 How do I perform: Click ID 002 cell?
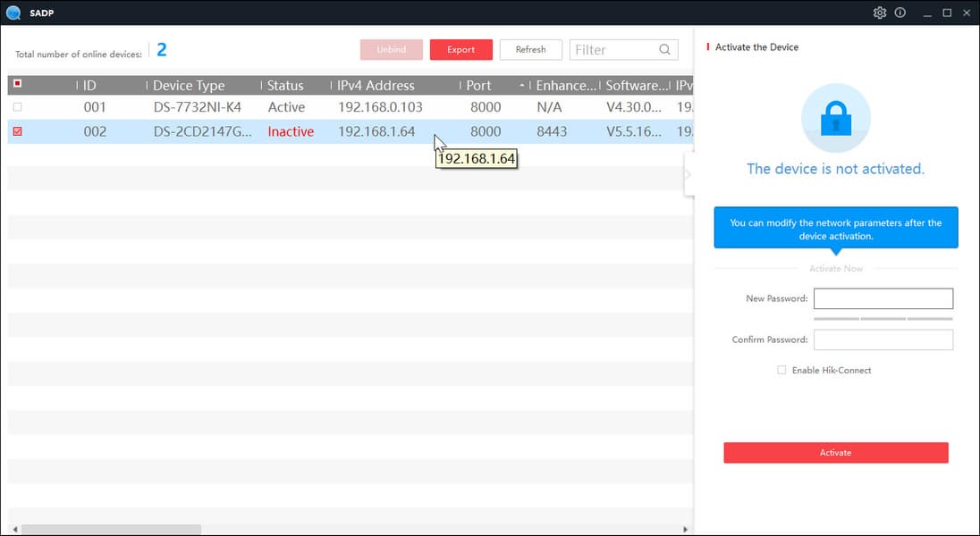point(95,131)
